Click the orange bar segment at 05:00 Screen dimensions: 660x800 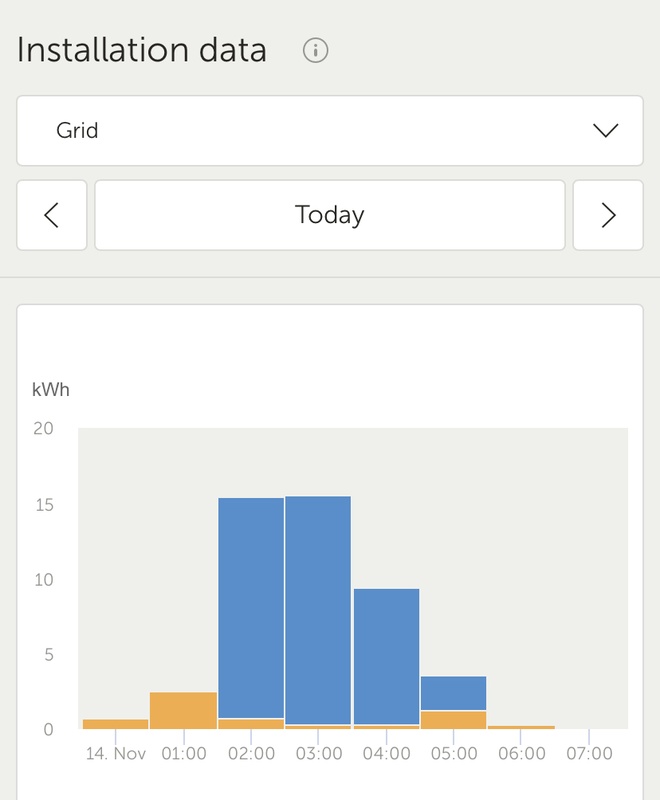coord(453,719)
